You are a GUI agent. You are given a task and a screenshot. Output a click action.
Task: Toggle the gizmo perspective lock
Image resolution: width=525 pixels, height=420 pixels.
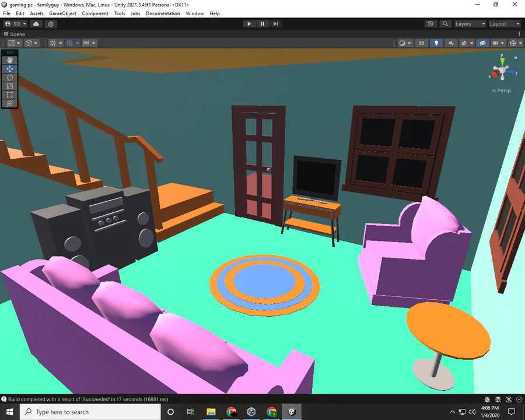tap(516, 57)
